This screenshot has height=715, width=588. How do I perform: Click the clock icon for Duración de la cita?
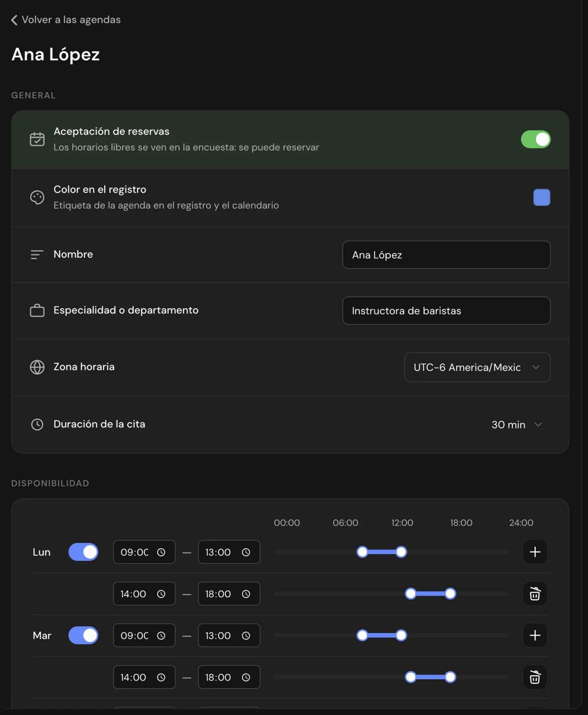(37, 424)
